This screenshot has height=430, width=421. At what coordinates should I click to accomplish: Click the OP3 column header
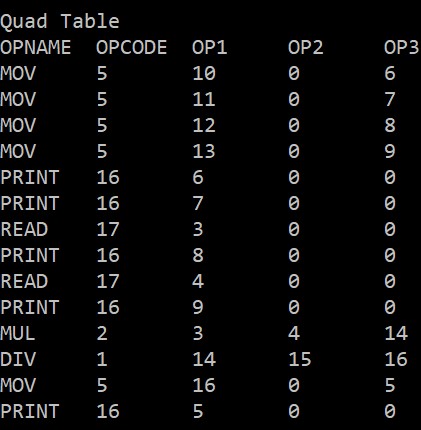coord(402,47)
